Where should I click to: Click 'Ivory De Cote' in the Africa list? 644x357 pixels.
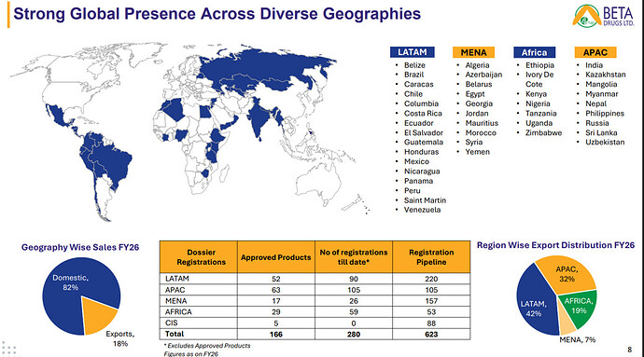539,79
